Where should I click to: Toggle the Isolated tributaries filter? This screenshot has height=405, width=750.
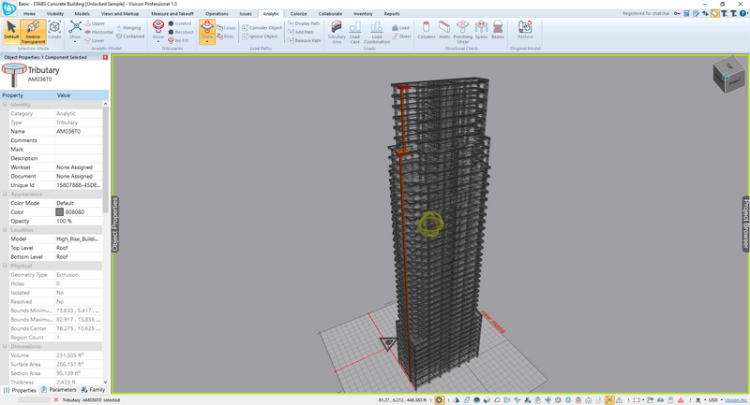(x=181, y=23)
